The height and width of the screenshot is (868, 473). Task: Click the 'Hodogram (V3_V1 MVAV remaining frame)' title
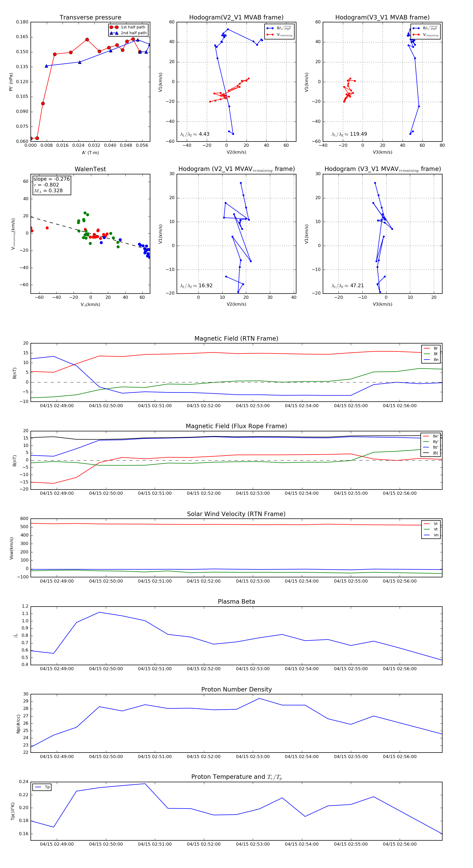click(x=382, y=169)
